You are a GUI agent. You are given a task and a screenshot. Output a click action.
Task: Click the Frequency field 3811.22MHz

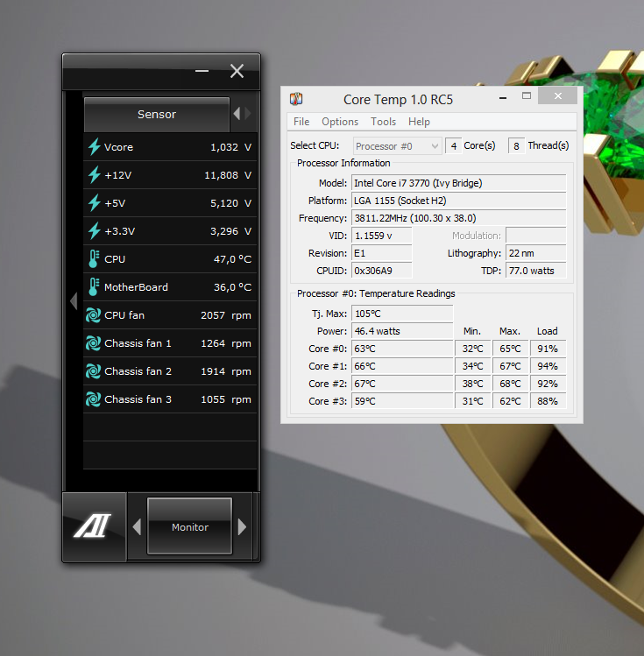point(458,218)
